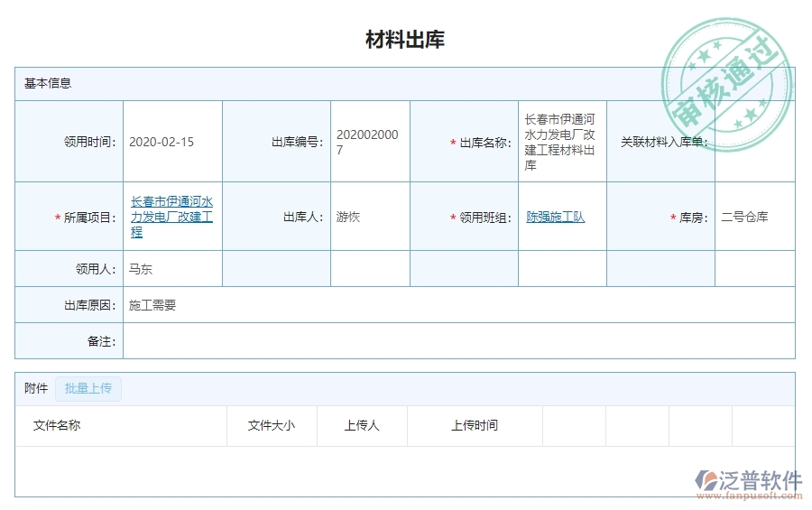812x510 pixels.
Task: Click the 库房 field label
Action: coord(694,218)
